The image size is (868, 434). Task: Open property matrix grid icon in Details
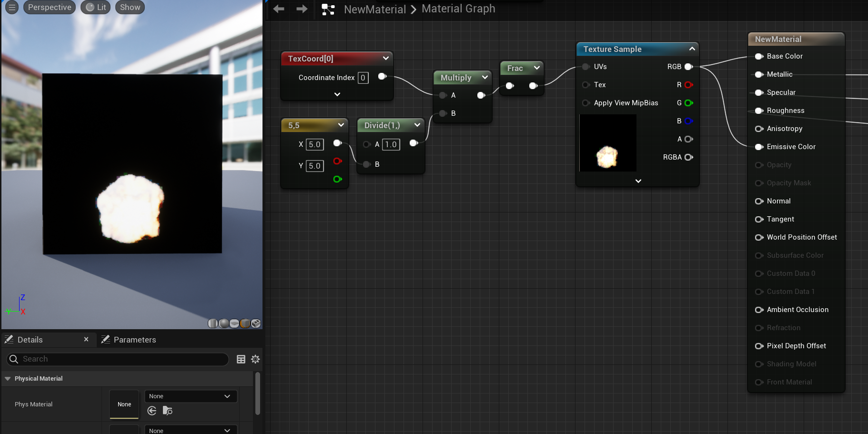pos(241,359)
